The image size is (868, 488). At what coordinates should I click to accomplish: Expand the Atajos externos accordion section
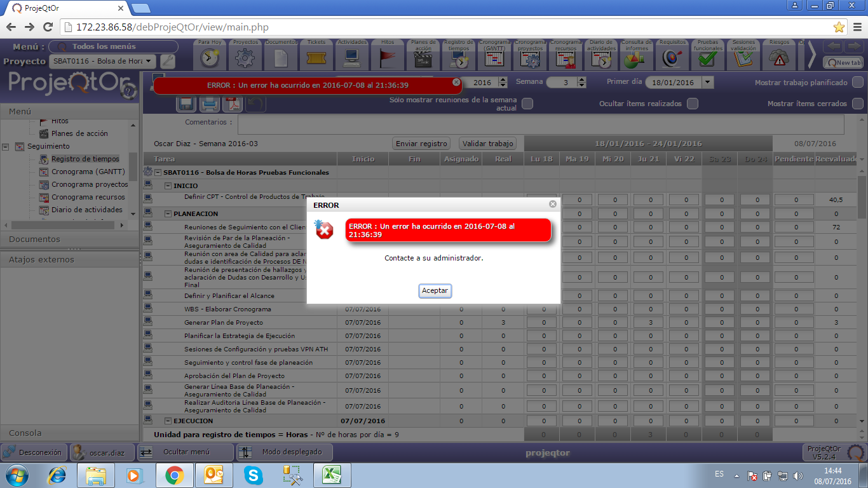tap(69, 259)
